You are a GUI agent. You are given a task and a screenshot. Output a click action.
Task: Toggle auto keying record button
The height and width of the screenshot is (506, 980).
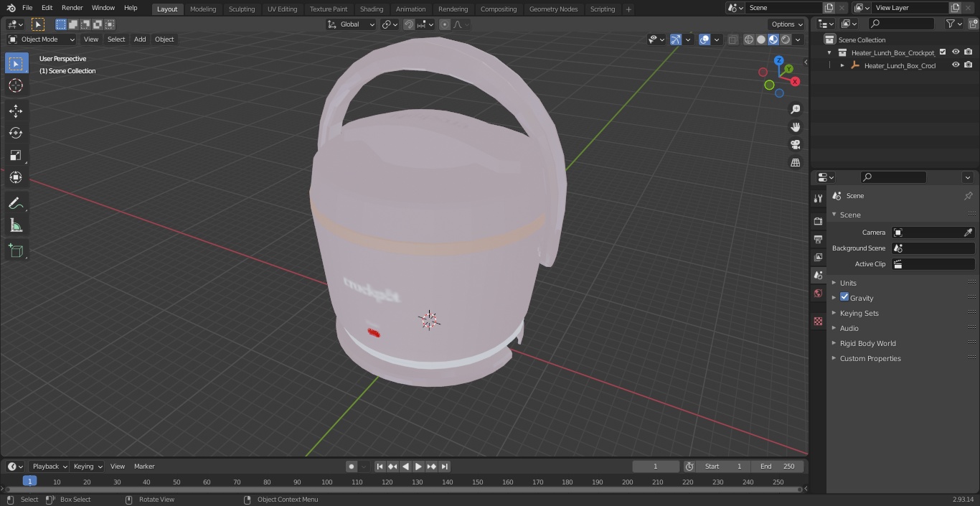coord(352,467)
